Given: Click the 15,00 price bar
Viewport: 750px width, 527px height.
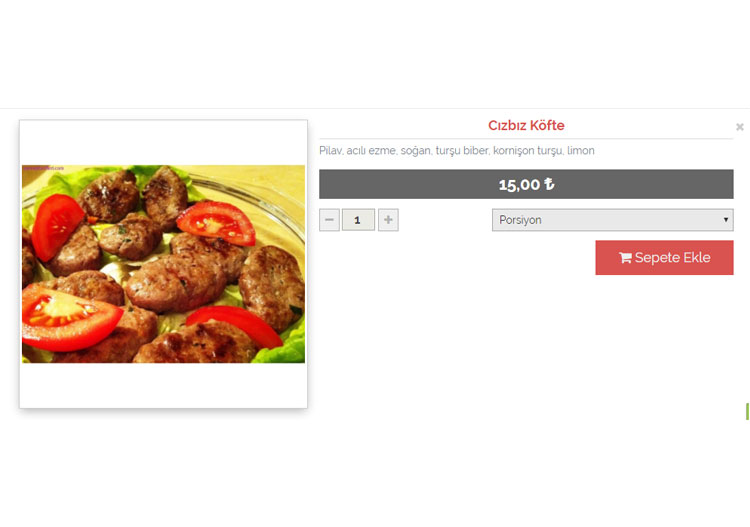Looking at the screenshot, I should 526,184.
